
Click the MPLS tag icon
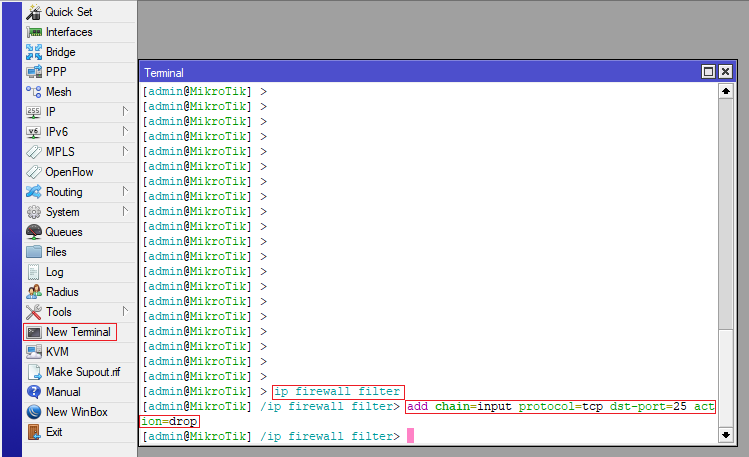(x=34, y=152)
